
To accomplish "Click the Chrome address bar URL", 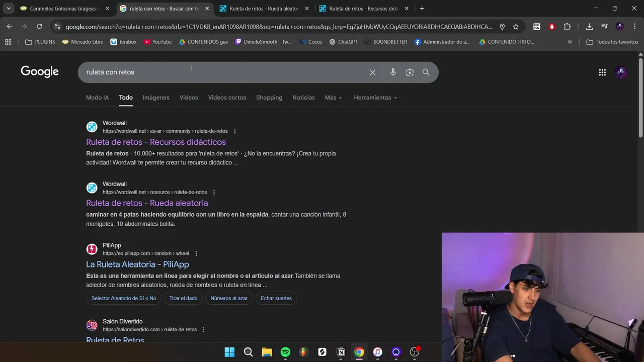I will pos(279,27).
